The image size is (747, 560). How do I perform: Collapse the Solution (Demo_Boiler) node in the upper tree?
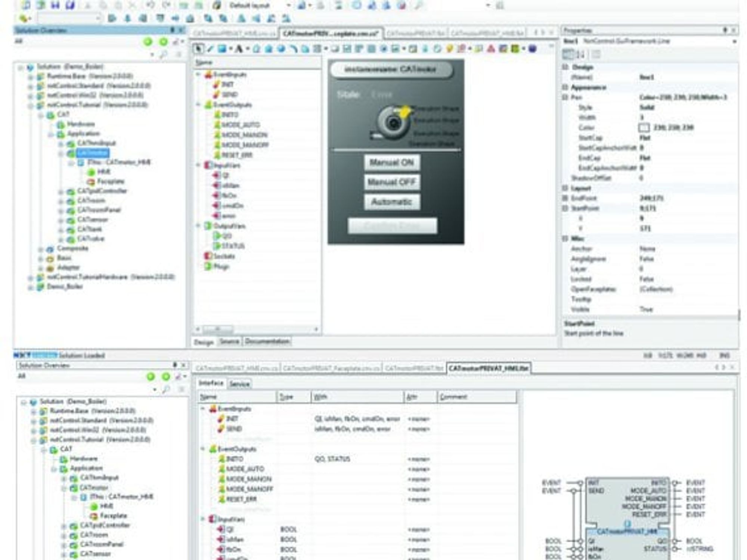21,67
